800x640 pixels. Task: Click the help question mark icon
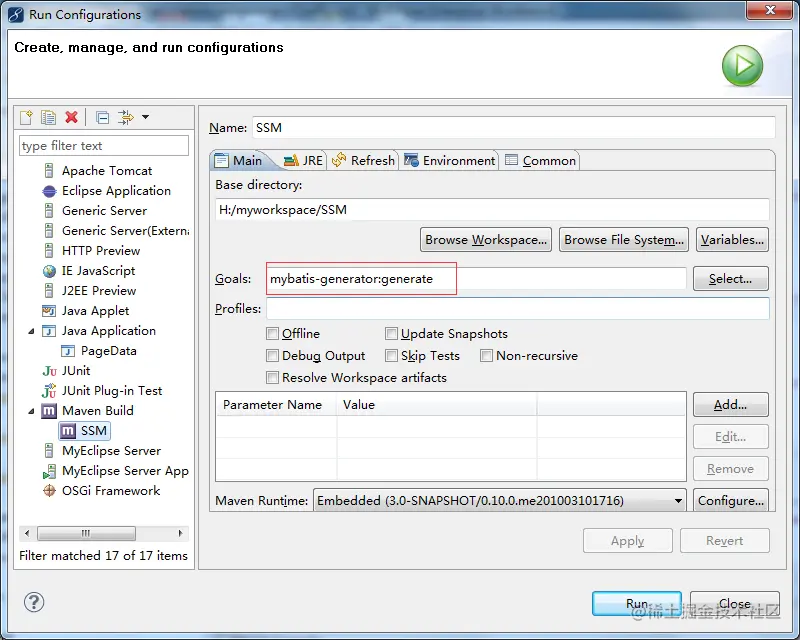(34, 602)
